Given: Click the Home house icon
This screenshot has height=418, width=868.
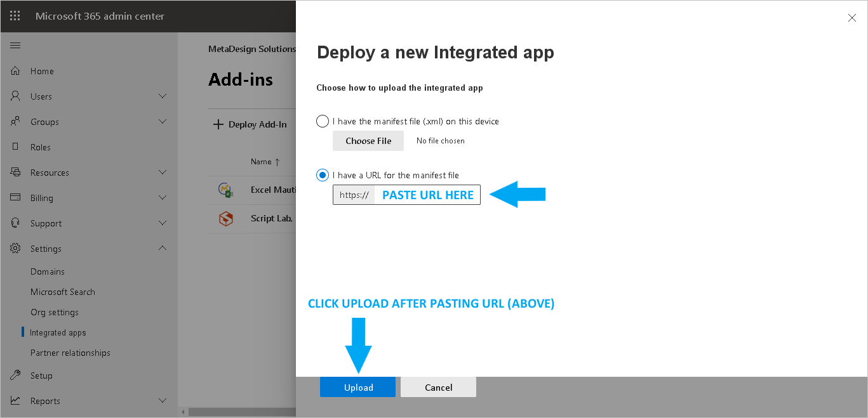Looking at the screenshot, I should [x=15, y=71].
